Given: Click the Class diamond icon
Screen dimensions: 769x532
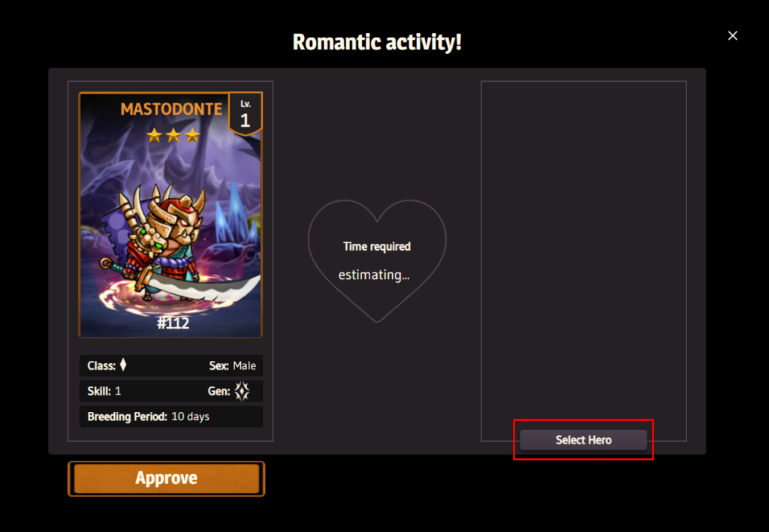Looking at the screenshot, I should click(123, 365).
